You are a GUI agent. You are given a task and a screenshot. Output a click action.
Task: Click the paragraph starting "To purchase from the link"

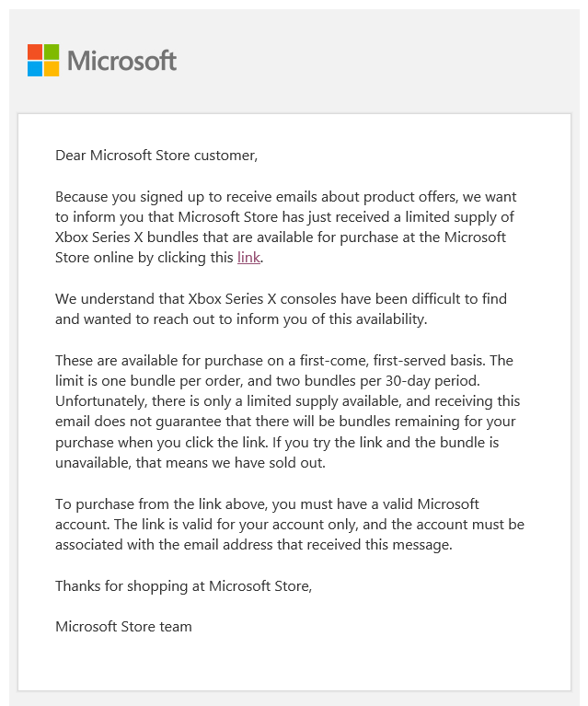[x=290, y=524]
